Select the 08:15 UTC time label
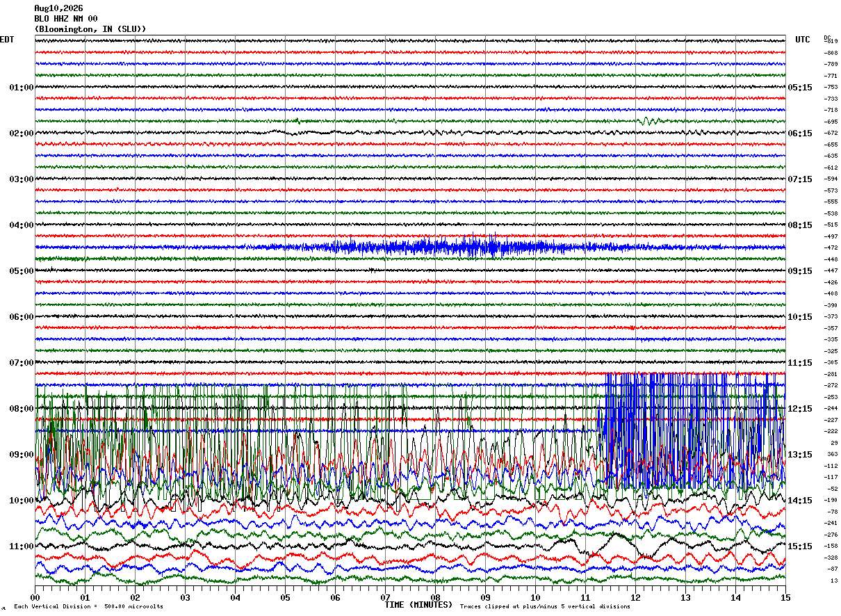Viewport: 841px width, 616px height. tap(800, 225)
